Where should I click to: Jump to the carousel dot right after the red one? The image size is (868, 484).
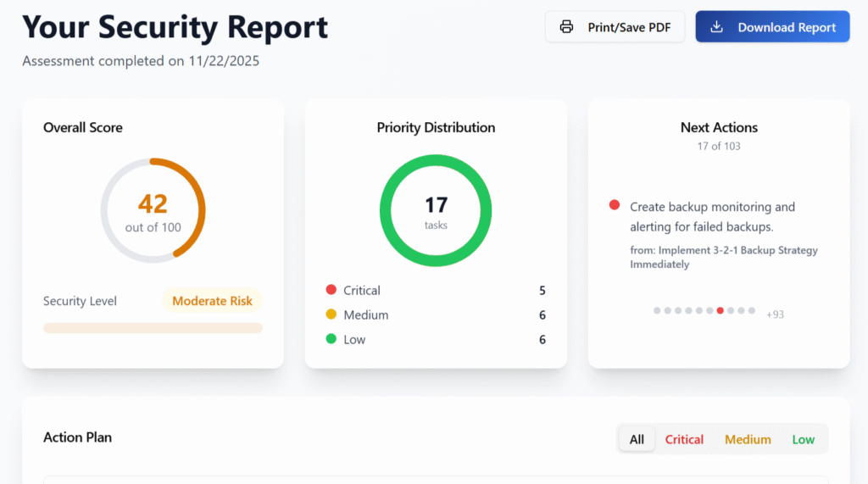pos(731,311)
